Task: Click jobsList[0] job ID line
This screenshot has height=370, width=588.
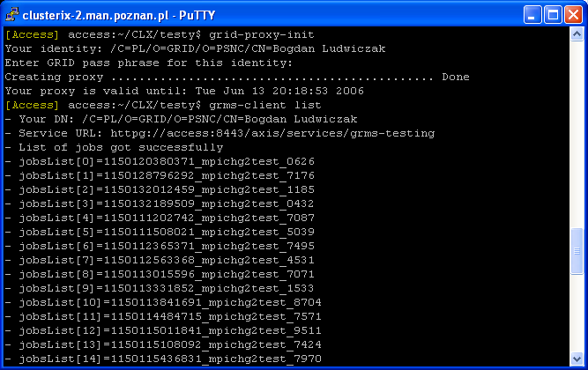Action: point(160,161)
